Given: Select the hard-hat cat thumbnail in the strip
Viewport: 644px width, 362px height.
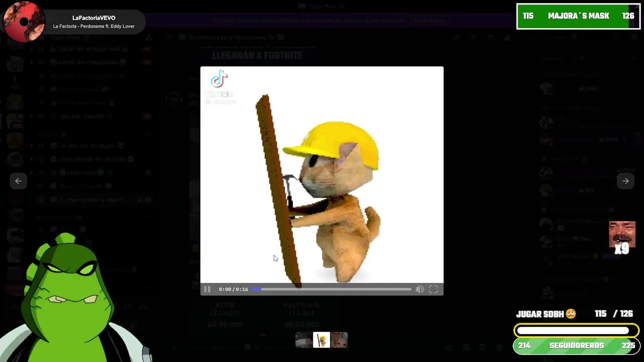Looking at the screenshot, I should (321, 340).
